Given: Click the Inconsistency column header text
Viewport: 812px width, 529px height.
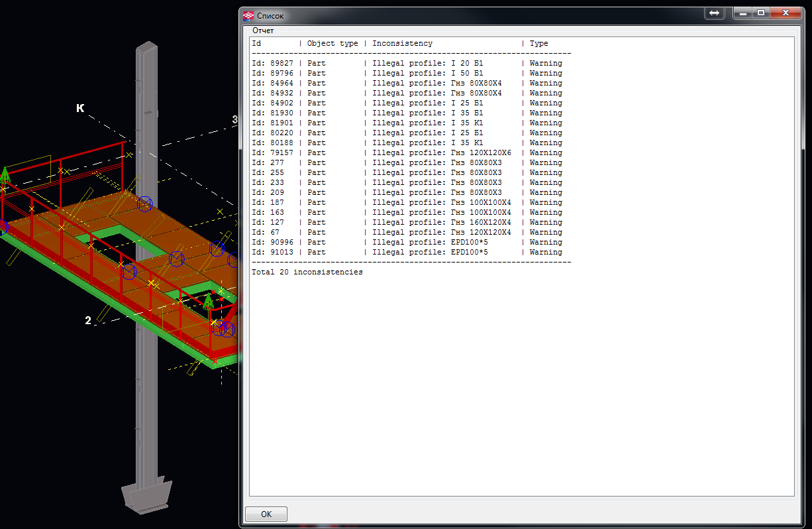Looking at the screenshot, I should (x=402, y=44).
